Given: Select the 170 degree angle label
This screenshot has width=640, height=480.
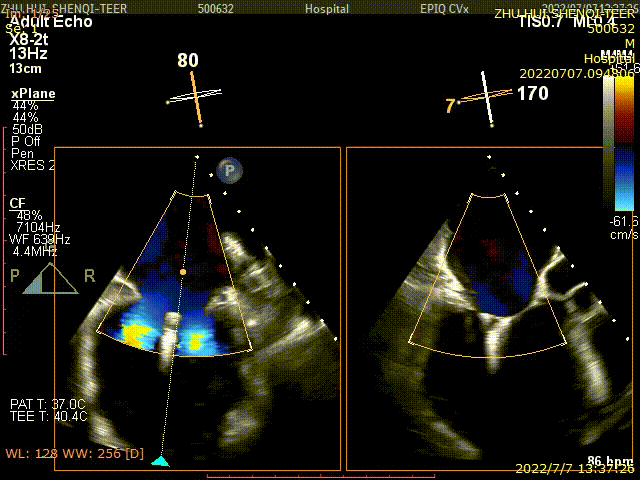Looking at the screenshot, I should click(x=532, y=95).
